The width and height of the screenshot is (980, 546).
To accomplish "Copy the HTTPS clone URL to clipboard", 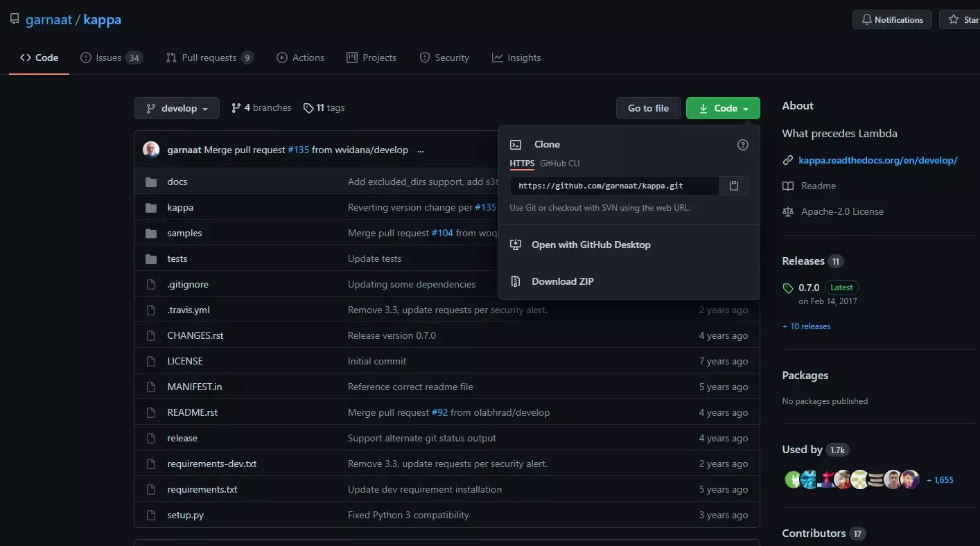I will (x=734, y=186).
